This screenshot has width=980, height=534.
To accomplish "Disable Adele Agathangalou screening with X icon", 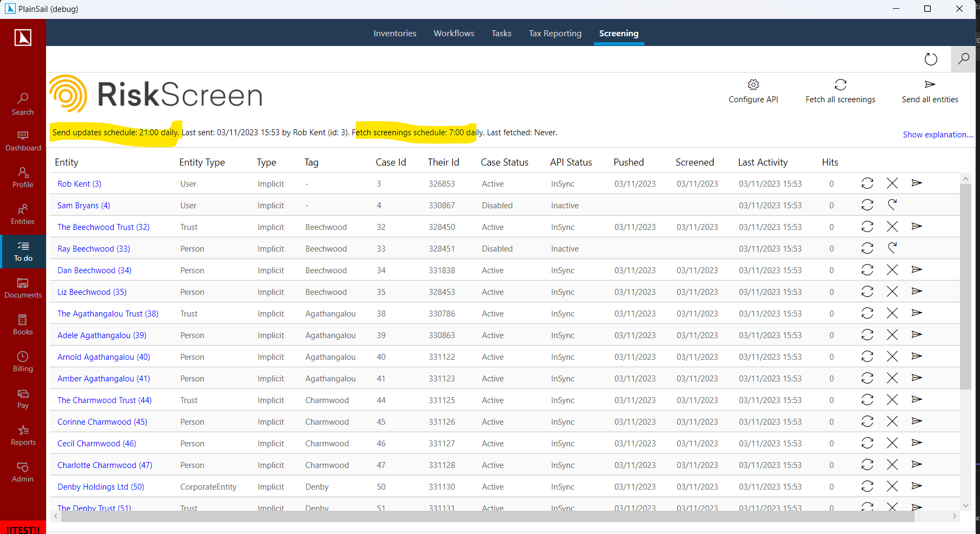I will pyautogui.click(x=892, y=335).
